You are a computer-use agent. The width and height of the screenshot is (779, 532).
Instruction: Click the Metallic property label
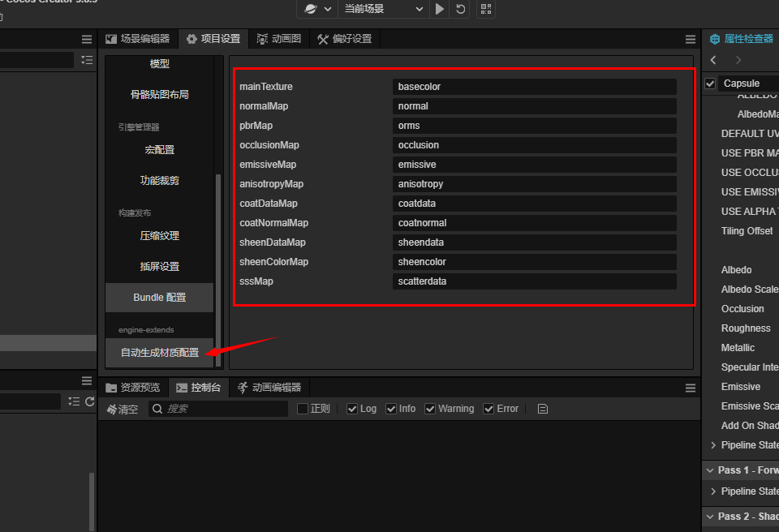point(738,348)
